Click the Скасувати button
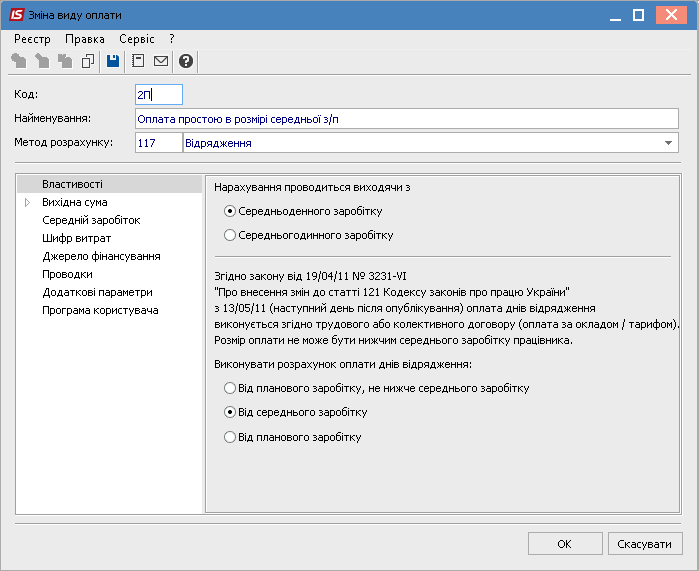Image resolution: width=699 pixels, height=571 pixels. [645, 544]
